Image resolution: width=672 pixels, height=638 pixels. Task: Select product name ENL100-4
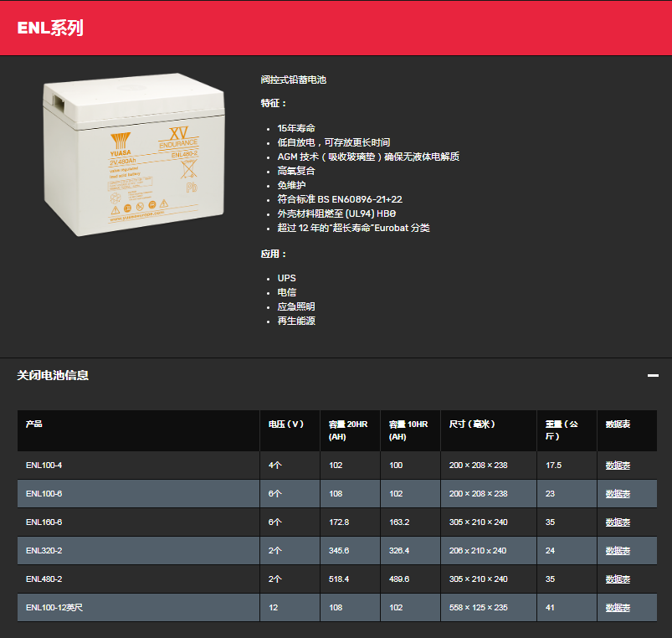[x=44, y=466]
